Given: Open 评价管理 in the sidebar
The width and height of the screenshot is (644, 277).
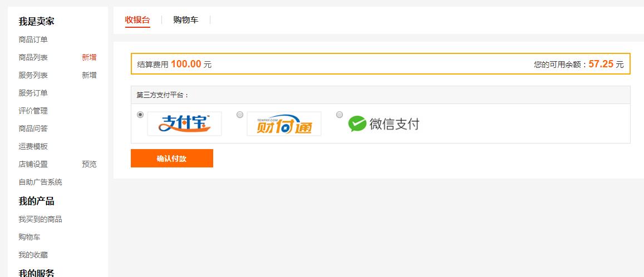Looking at the screenshot, I should coord(33,111).
